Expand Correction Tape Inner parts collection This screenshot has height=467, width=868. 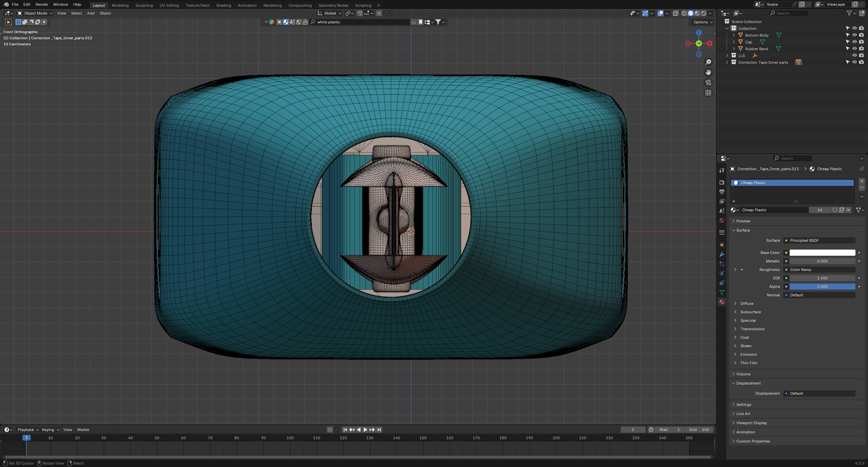tap(727, 62)
